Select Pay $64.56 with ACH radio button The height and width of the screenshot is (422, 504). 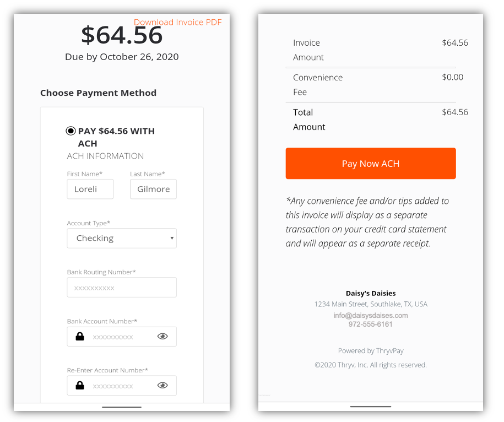[71, 131]
